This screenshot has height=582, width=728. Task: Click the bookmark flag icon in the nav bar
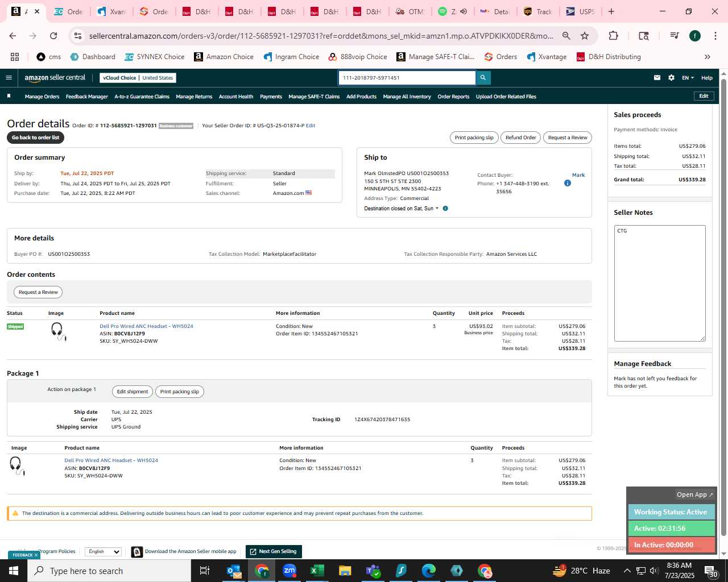pos(9,96)
